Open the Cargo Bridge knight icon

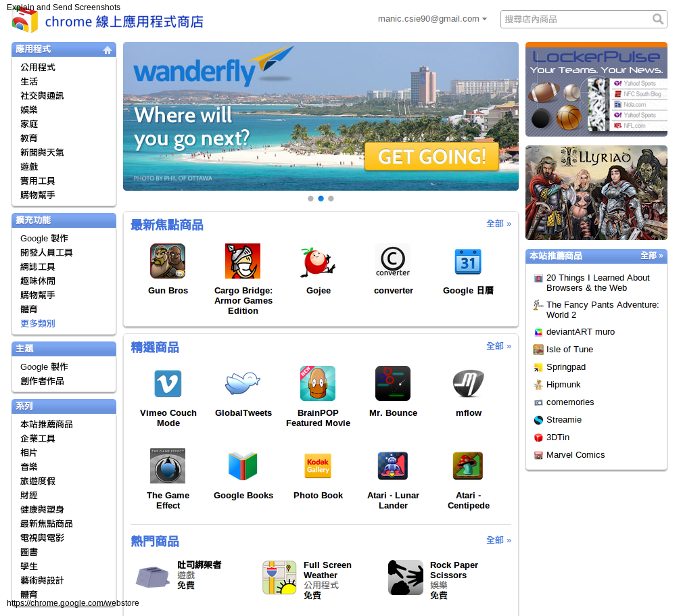(243, 261)
